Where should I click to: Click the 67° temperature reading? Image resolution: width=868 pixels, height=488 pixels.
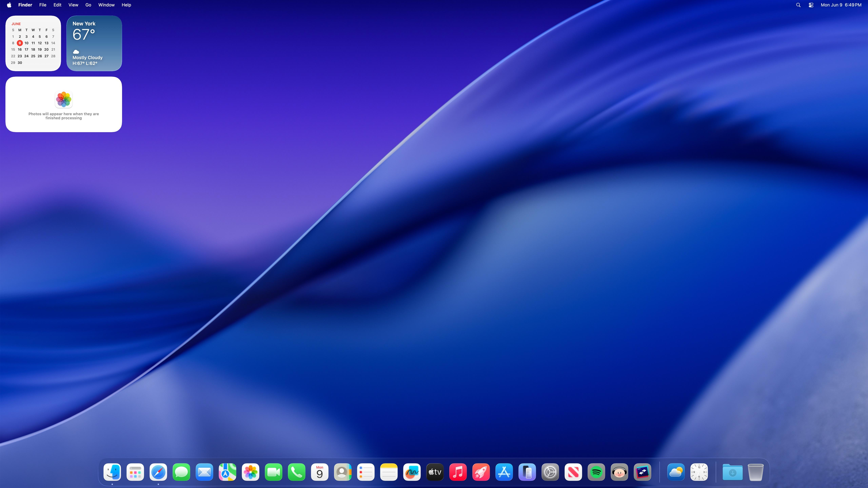point(84,35)
